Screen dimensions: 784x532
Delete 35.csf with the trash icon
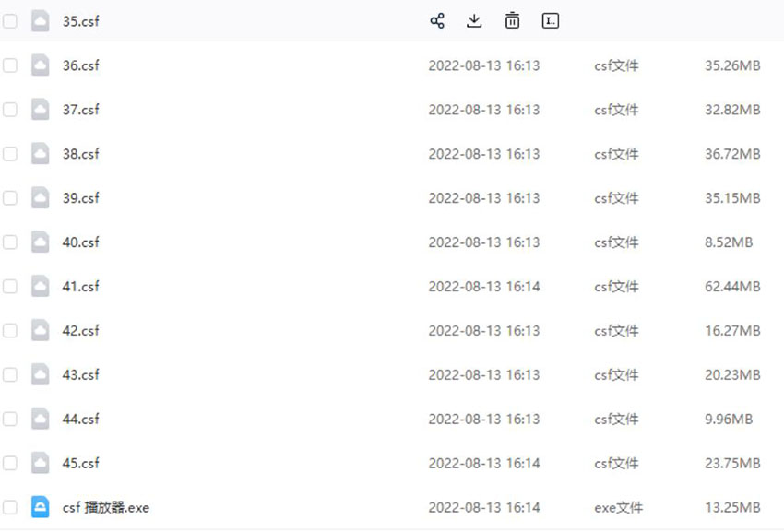[512, 21]
